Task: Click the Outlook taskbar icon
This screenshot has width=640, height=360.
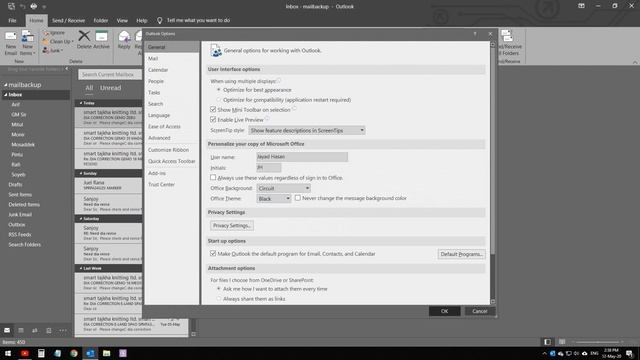Action: 90,353
